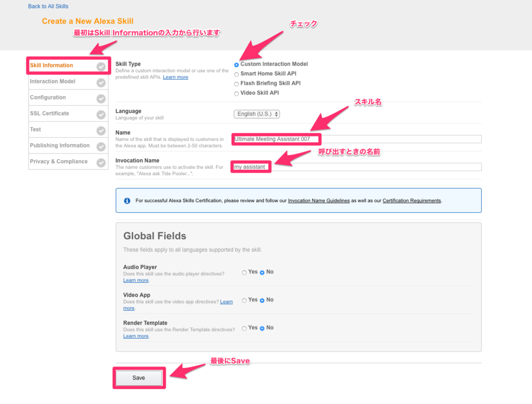Open Audio Player Learn more link
The image size is (532, 404).
[x=136, y=280]
